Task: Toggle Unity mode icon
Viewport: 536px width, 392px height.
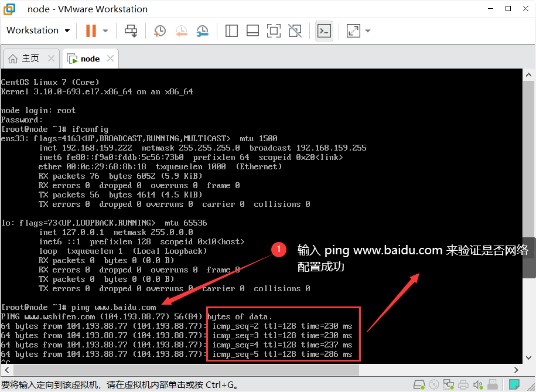Action: [x=295, y=31]
